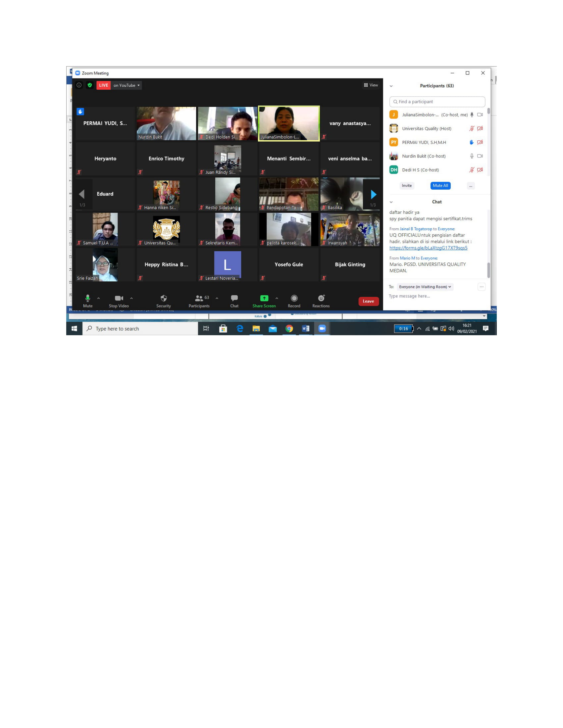The height and width of the screenshot is (728, 563).
Task: Click sender name Jainal B Togatorop in chat
Action: (416, 229)
